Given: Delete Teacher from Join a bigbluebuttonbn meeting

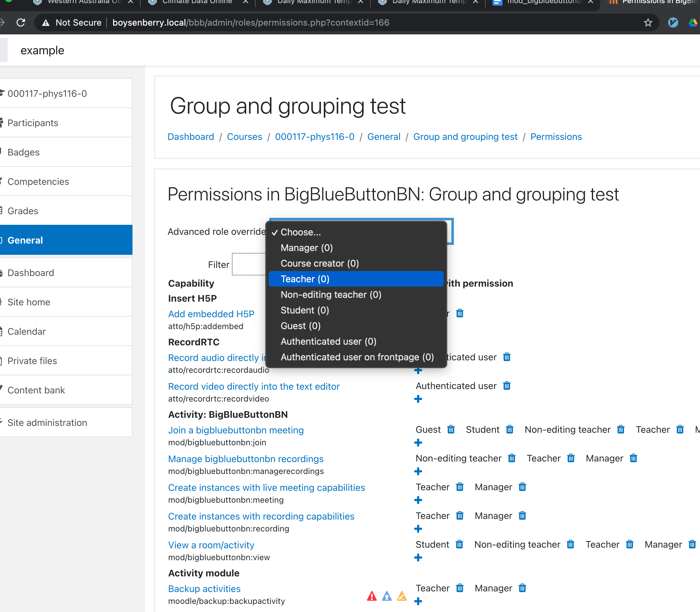Looking at the screenshot, I should 680,429.
